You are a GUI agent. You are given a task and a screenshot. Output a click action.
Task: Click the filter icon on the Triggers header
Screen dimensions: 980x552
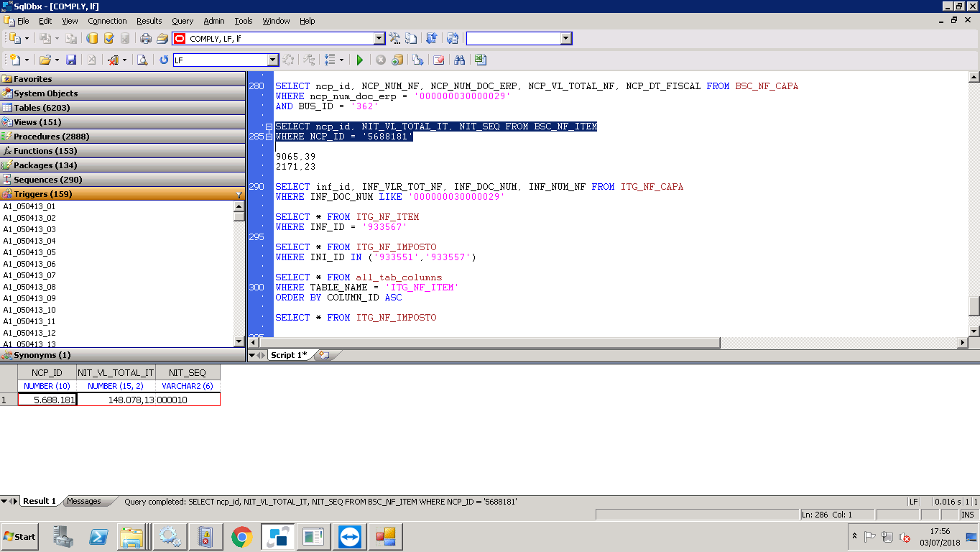(x=239, y=194)
